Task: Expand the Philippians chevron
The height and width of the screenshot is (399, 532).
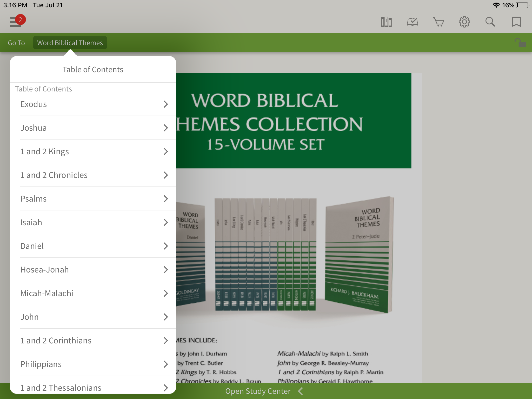Action: (x=166, y=364)
